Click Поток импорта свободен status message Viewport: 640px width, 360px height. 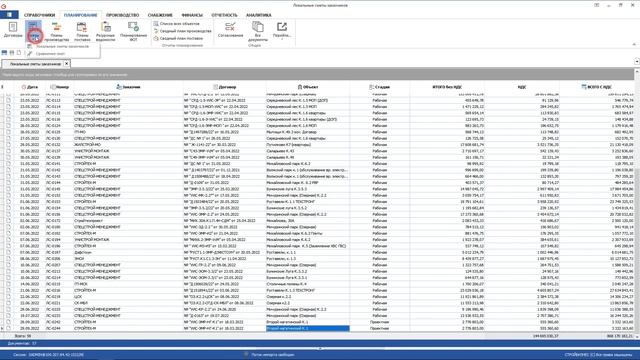coord(272,355)
